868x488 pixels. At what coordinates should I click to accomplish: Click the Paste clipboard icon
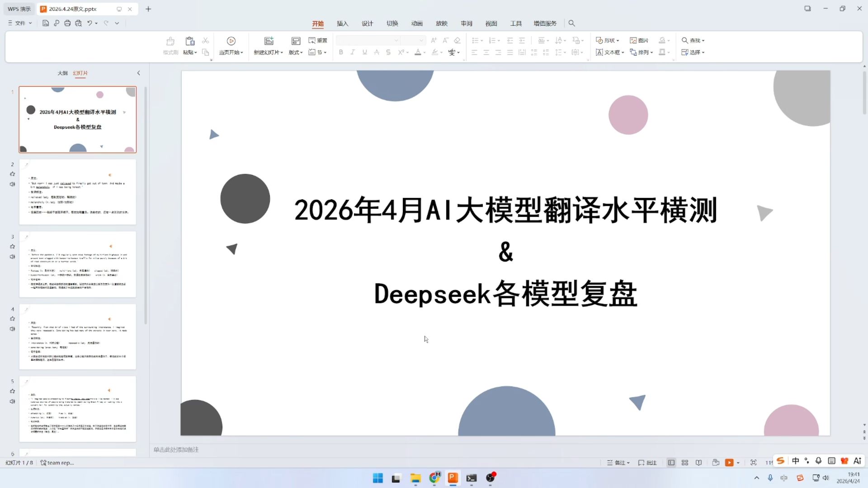coord(190,41)
